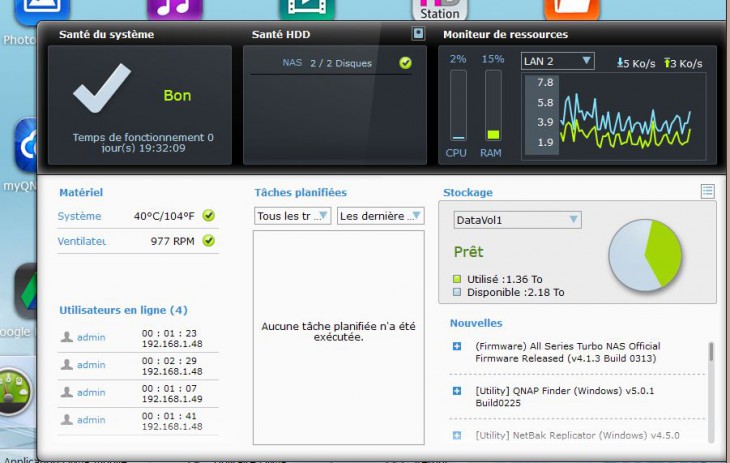Open the Nouvelles heading link
The height and width of the screenshot is (463, 730).
476,323
